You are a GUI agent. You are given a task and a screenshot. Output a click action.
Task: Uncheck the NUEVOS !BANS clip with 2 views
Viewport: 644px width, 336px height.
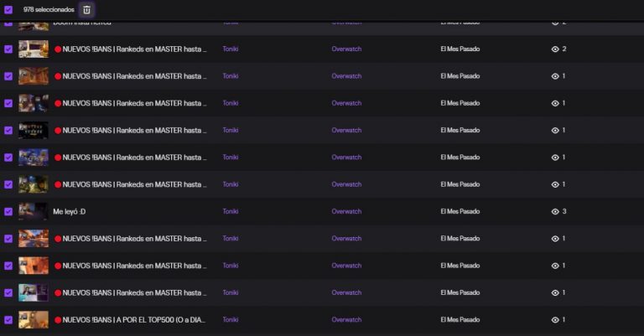click(x=8, y=49)
